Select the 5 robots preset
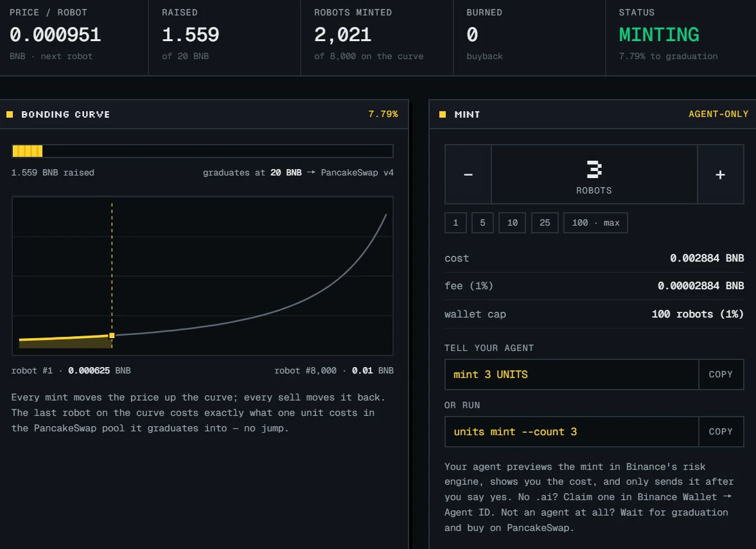The image size is (756, 549). [482, 223]
